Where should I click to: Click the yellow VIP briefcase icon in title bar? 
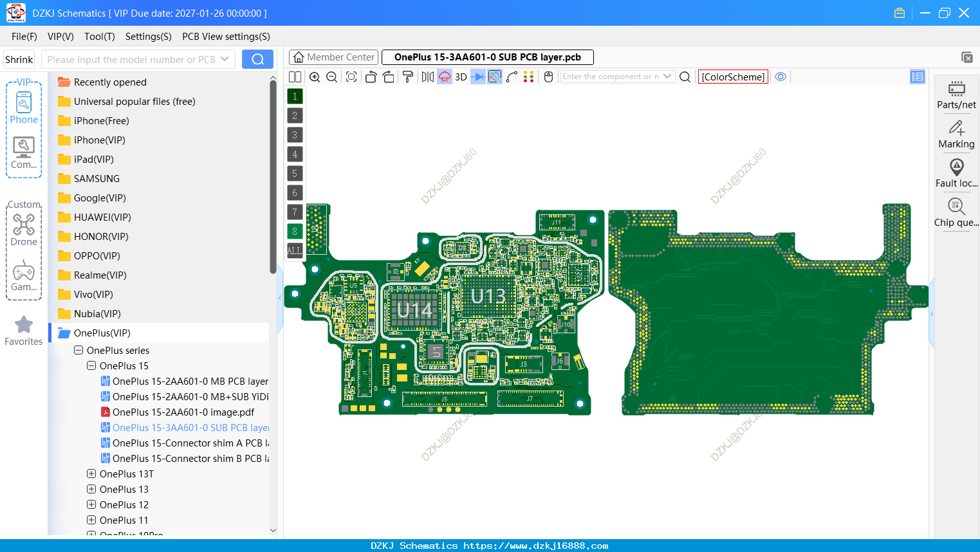click(900, 13)
